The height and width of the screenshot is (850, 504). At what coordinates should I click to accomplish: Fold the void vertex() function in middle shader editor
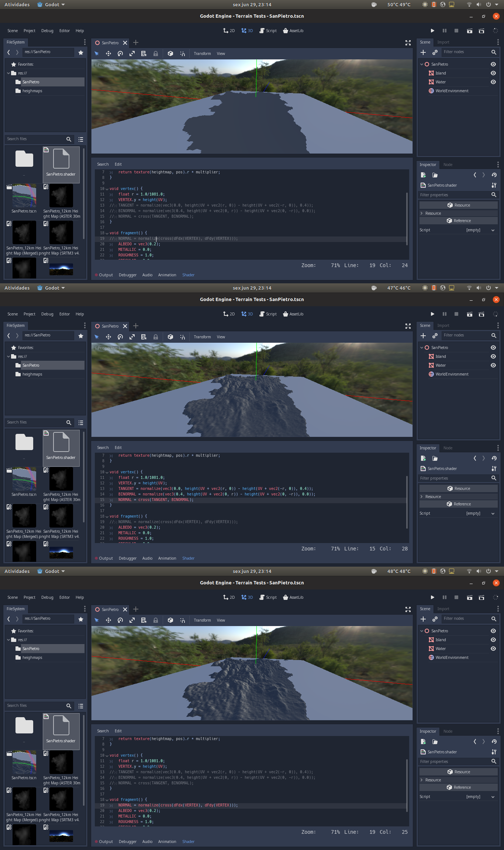(107, 472)
